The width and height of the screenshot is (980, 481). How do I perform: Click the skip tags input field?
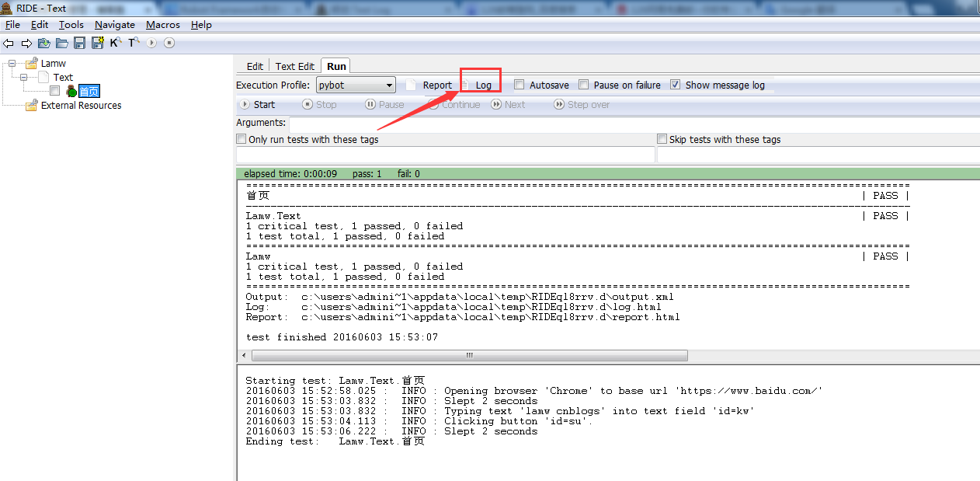coord(818,155)
